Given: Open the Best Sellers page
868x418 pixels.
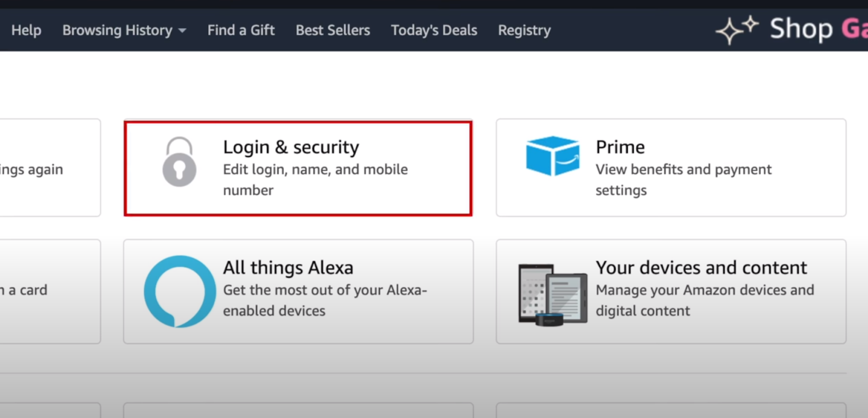Looking at the screenshot, I should (x=333, y=30).
